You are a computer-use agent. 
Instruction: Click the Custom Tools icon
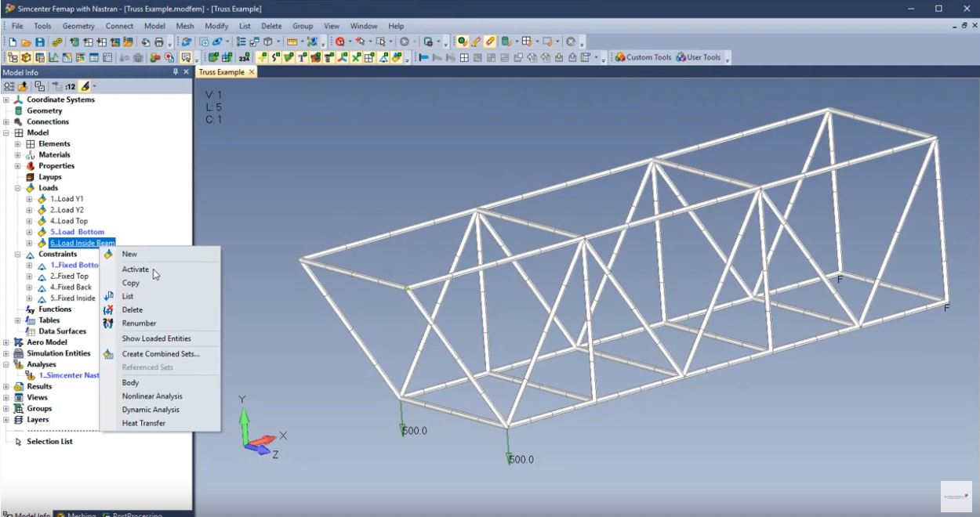pyautogui.click(x=620, y=57)
